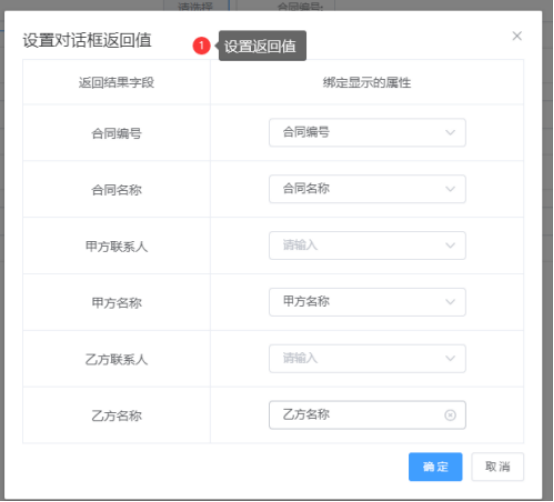This screenshot has width=554, height=502.
Task: Click the 绑定显示的属性 column header
Action: (x=367, y=83)
